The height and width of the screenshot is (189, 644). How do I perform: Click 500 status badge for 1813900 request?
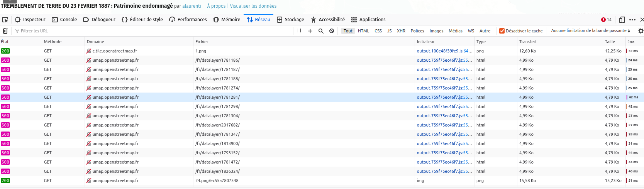pos(5,143)
